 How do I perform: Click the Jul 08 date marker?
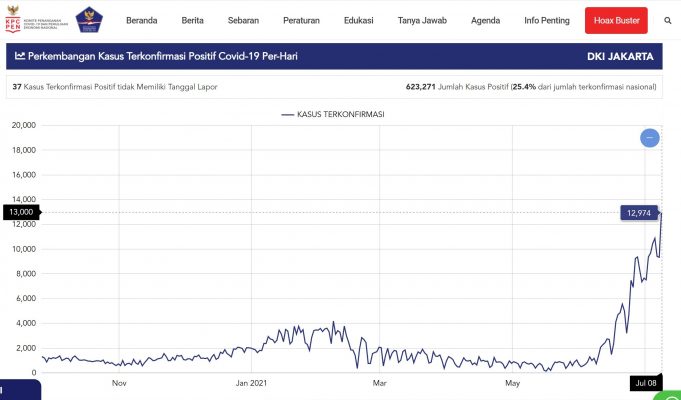pos(645,383)
